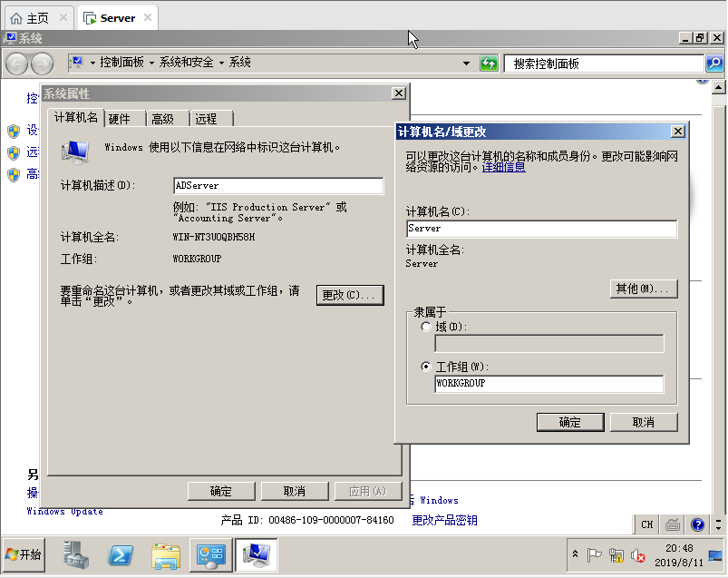
Task: Expand the root breadcrumb arrow beside the computer icon
Action: coord(92,63)
